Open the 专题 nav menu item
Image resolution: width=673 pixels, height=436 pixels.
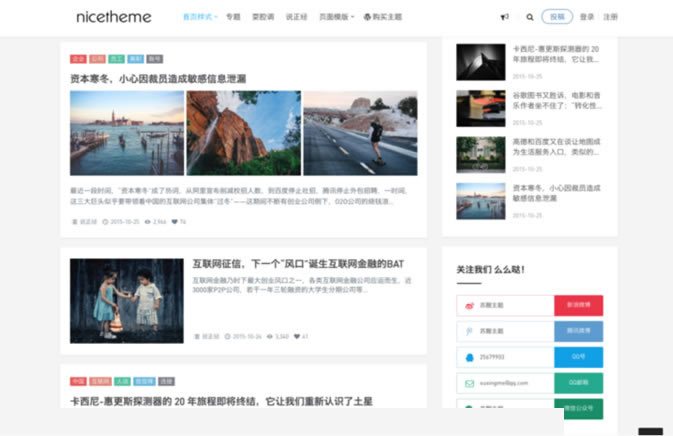tap(233, 17)
